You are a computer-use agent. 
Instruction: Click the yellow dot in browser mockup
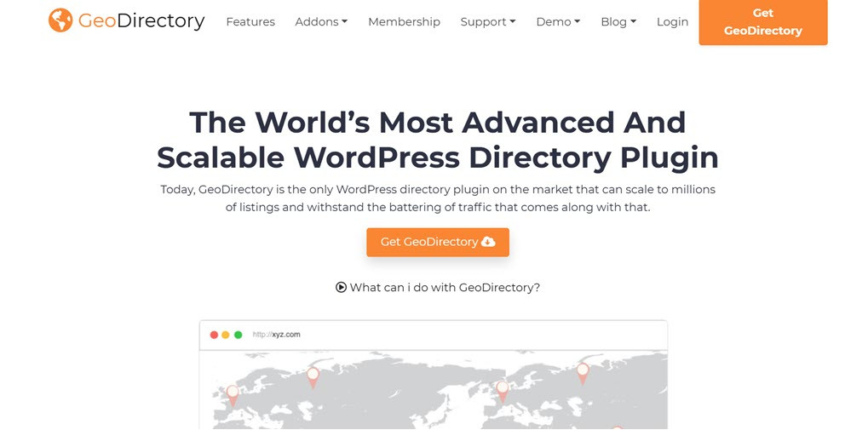[x=226, y=335]
